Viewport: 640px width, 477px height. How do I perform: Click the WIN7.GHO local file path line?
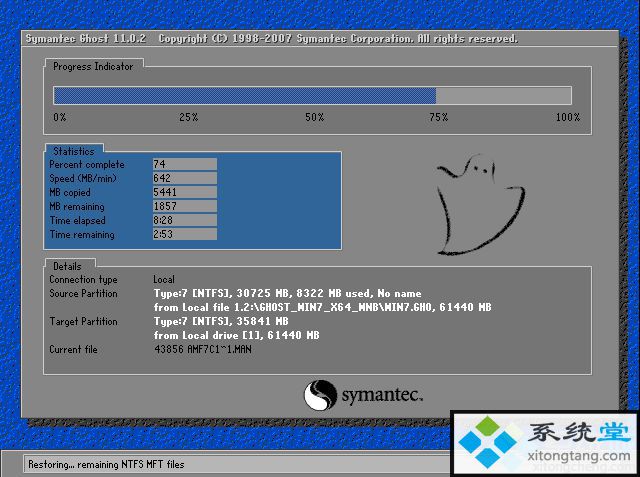coord(322,307)
